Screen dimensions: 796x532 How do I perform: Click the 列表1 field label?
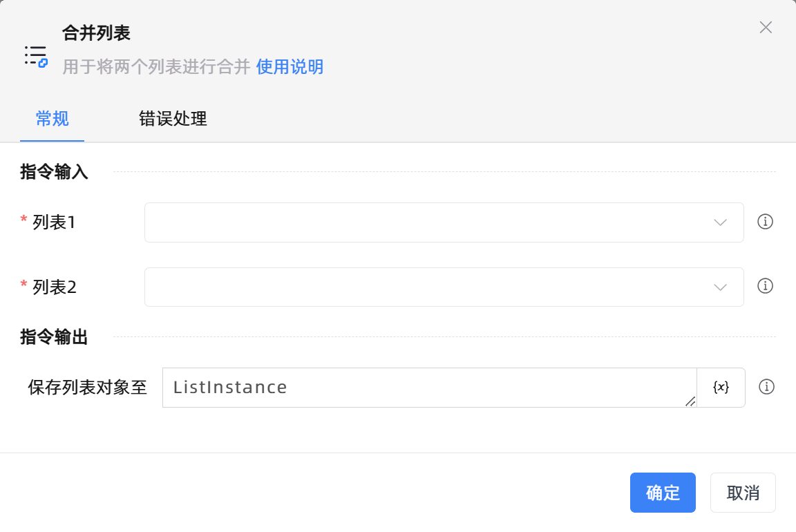coord(54,222)
